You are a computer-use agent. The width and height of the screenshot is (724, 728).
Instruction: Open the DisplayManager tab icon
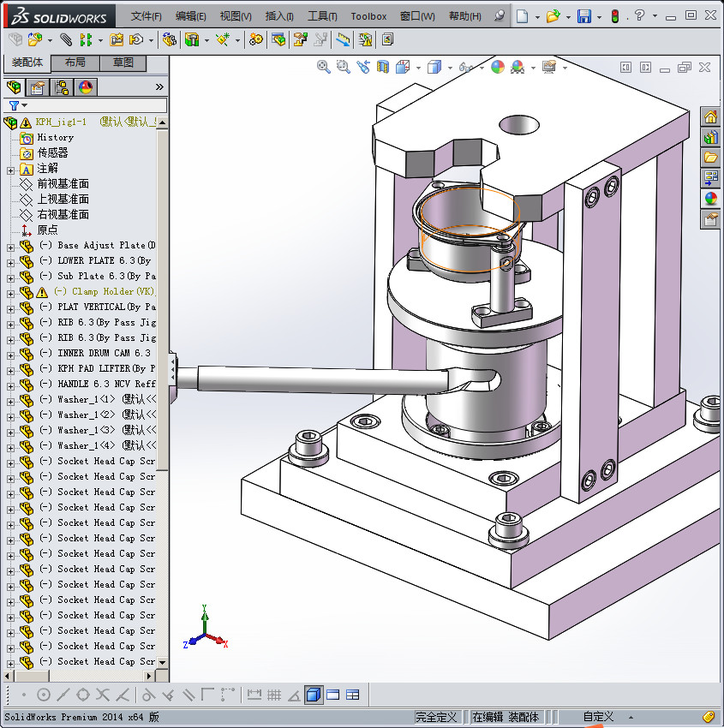point(86,87)
